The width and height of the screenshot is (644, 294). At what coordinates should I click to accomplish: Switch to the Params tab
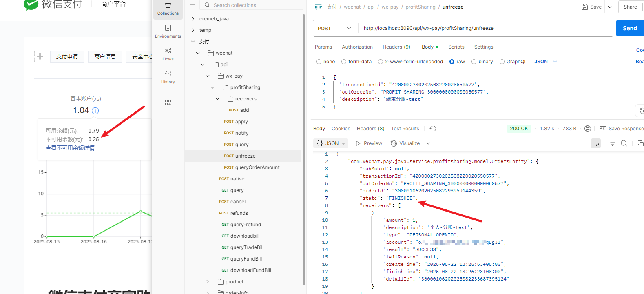323,47
